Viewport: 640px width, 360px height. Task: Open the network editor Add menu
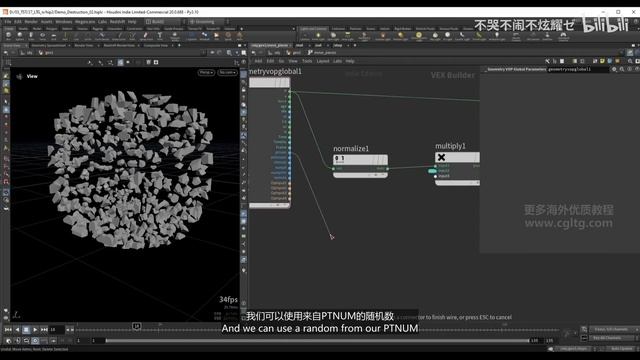[258, 61]
